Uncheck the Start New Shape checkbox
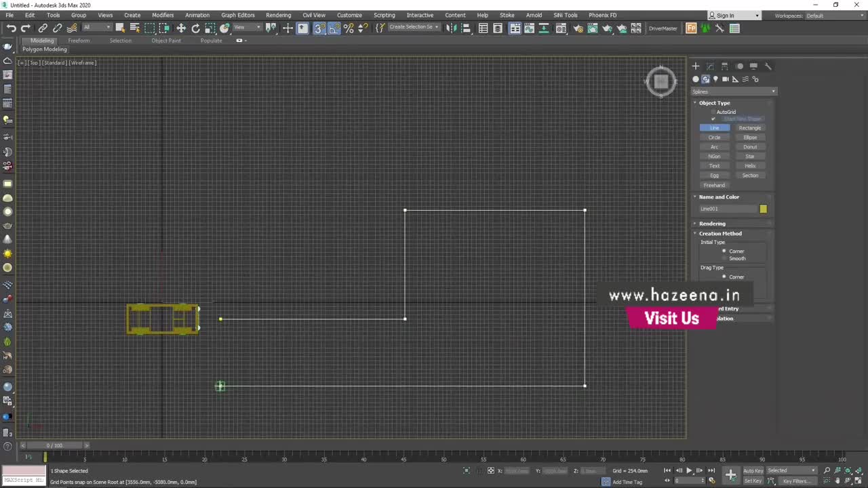The width and height of the screenshot is (868, 488). (713, 119)
